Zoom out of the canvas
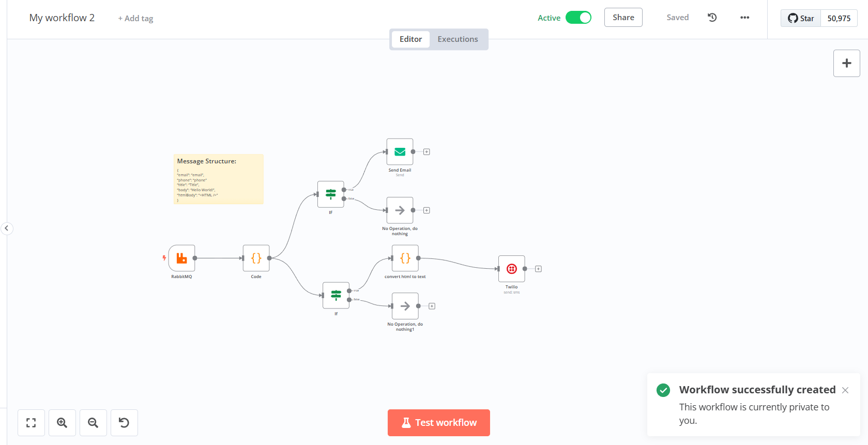This screenshot has width=868, height=445. (x=93, y=423)
